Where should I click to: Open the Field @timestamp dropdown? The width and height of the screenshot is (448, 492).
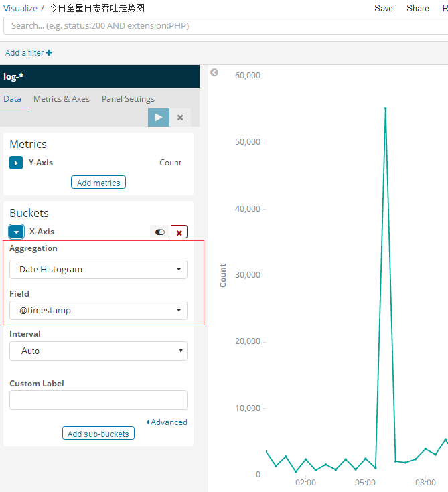[98, 311]
